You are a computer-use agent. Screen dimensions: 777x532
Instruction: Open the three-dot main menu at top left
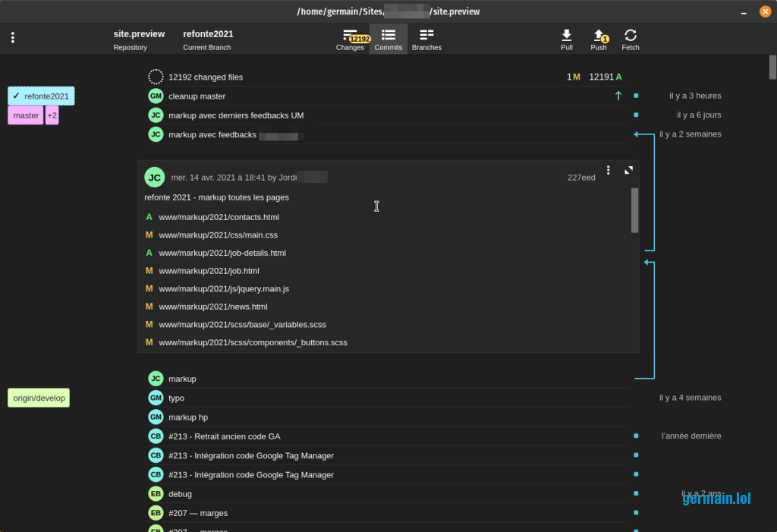tap(13, 38)
